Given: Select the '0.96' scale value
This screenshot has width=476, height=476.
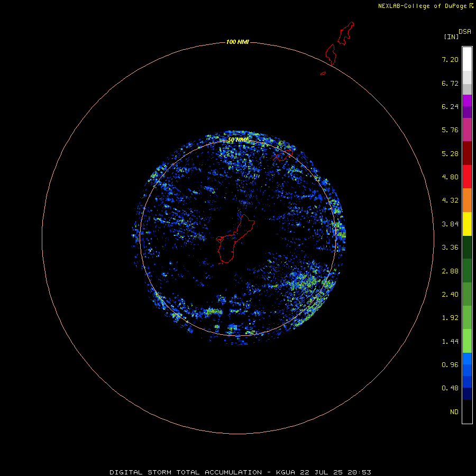Looking at the screenshot, I should [x=450, y=365].
